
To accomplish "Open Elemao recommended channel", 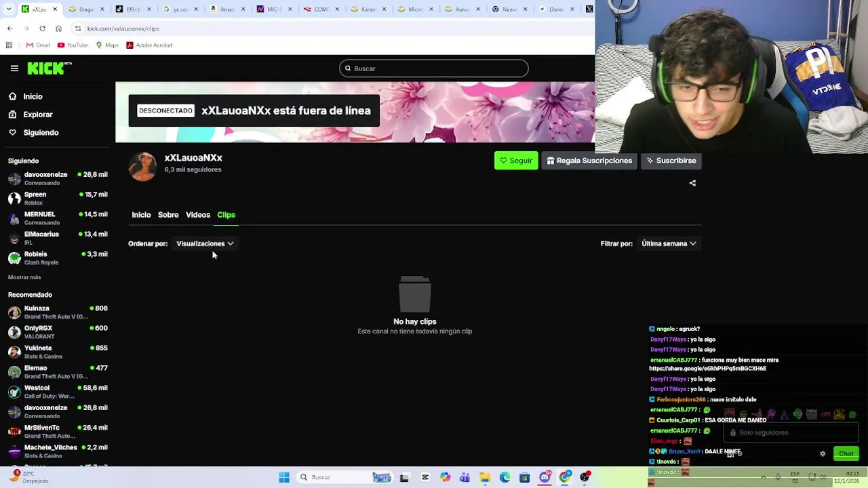I will coord(58,371).
